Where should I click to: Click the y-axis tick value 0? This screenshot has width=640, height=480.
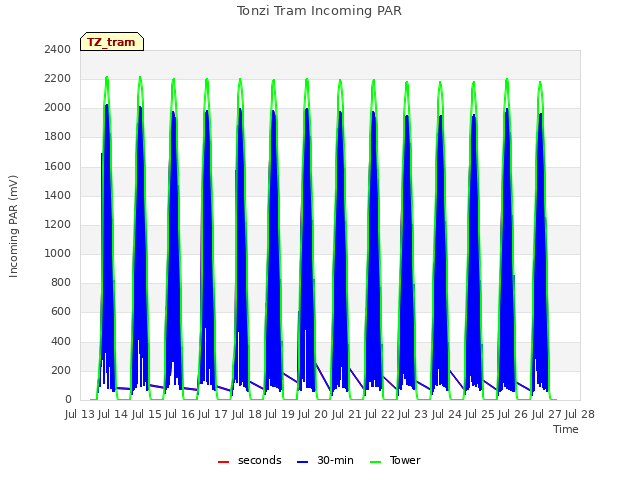[68, 400]
